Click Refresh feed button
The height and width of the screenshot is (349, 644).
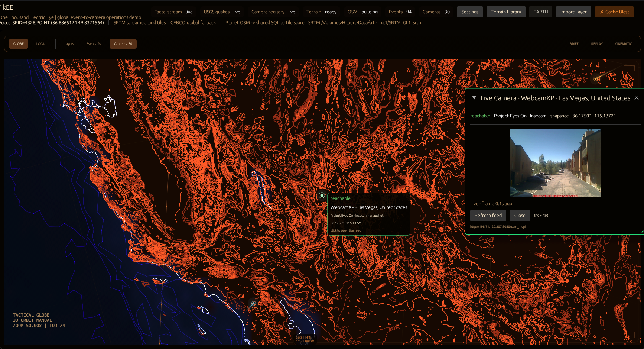point(488,216)
